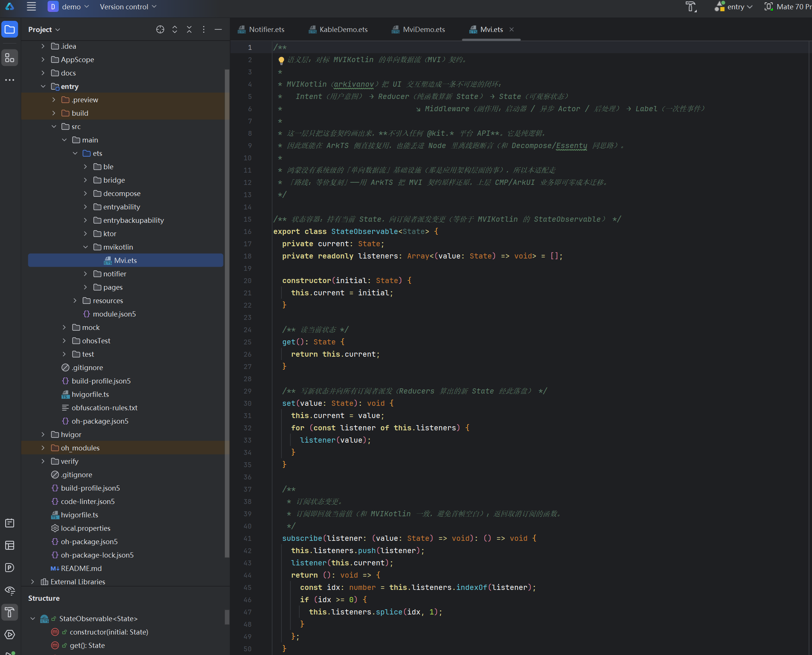
Task: Select hvigorfile.ts under entry folder
Action: coord(90,394)
